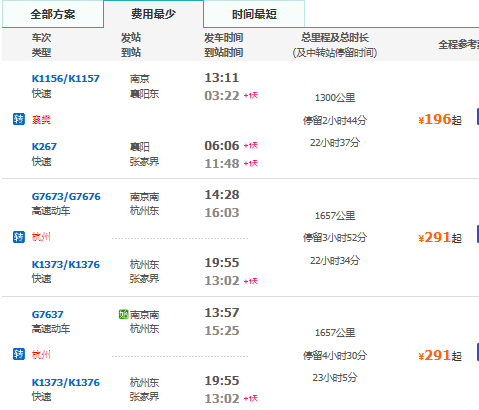This screenshot has width=479, height=410.
Task: Click 杭州 transfer city in the 停留3小时52分 plan
Action: pyautogui.click(x=41, y=237)
